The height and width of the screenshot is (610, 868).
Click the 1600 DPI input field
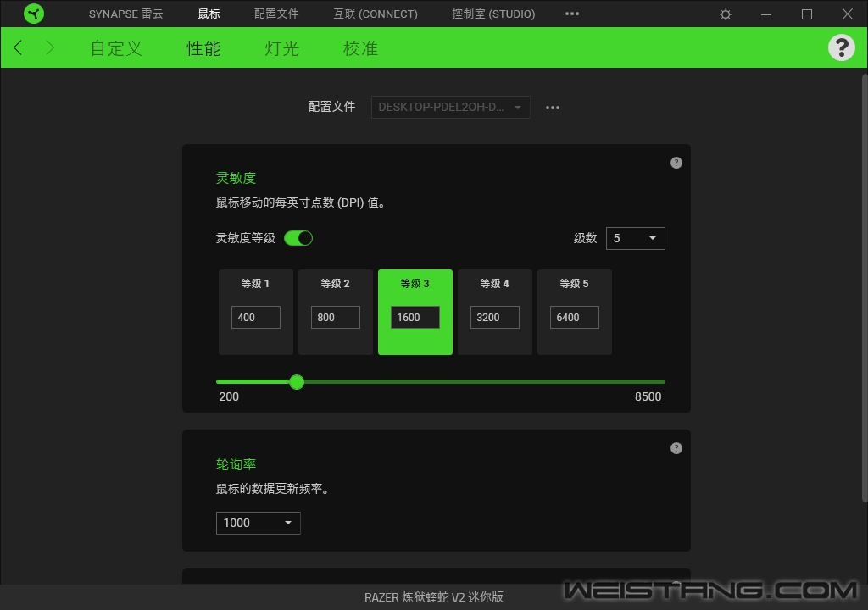(x=415, y=317)
